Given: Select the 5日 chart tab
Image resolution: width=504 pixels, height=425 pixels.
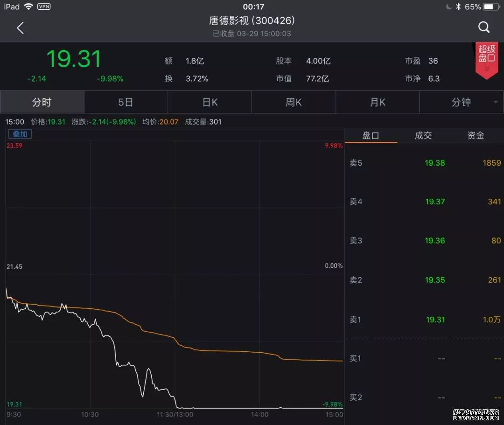Looking at the screenshot, I should tap(126, 102).
